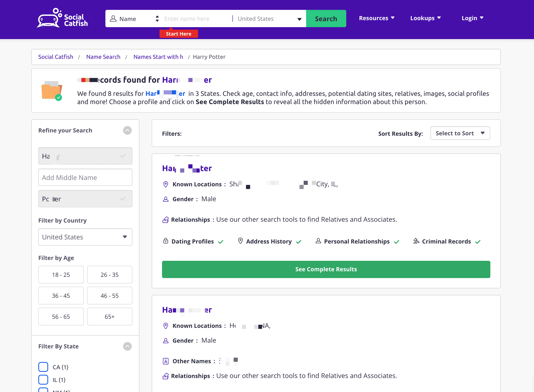Click the Address History pin icon
Screen dimensions: 534x392
click(240, 241)
